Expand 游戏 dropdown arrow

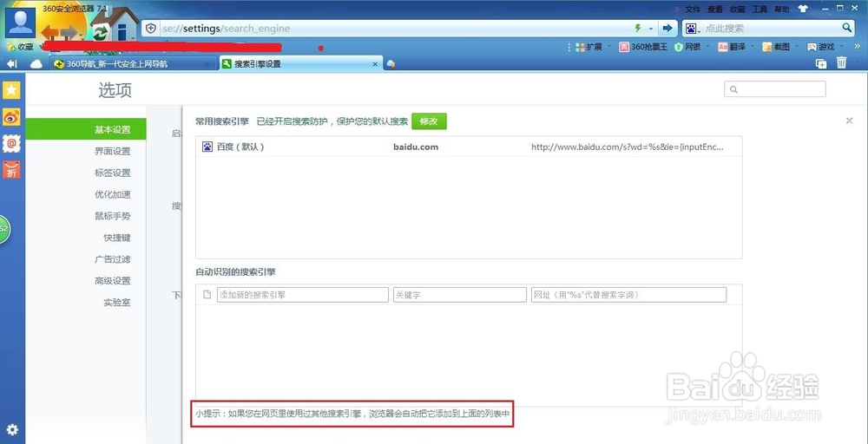click(842, 47)
